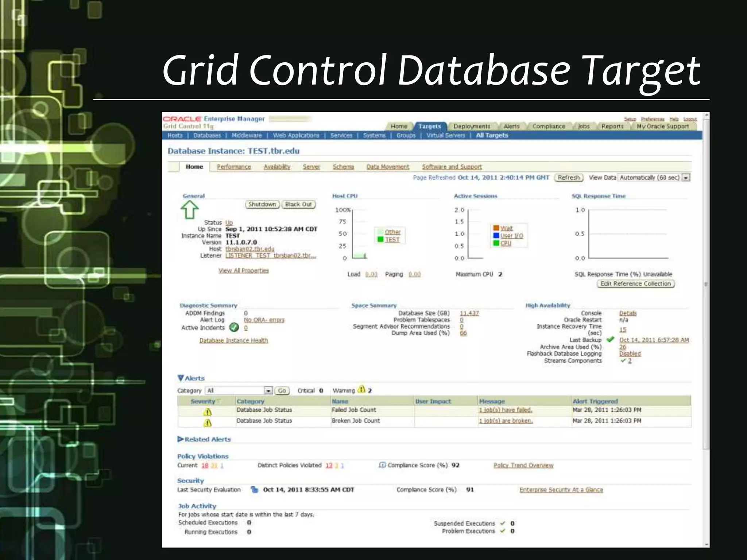Click warning icon in Broken Job Count row

click(x=208, y=423)
